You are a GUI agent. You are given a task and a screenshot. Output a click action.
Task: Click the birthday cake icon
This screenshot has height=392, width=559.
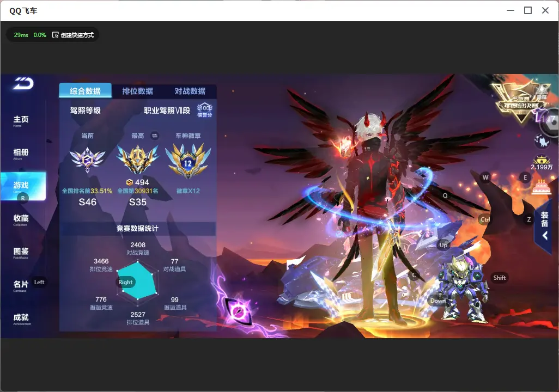[x=541, y=187]
